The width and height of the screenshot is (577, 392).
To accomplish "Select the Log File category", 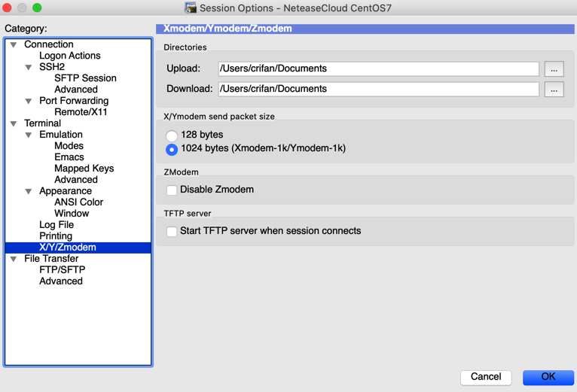I will (56, 224).
